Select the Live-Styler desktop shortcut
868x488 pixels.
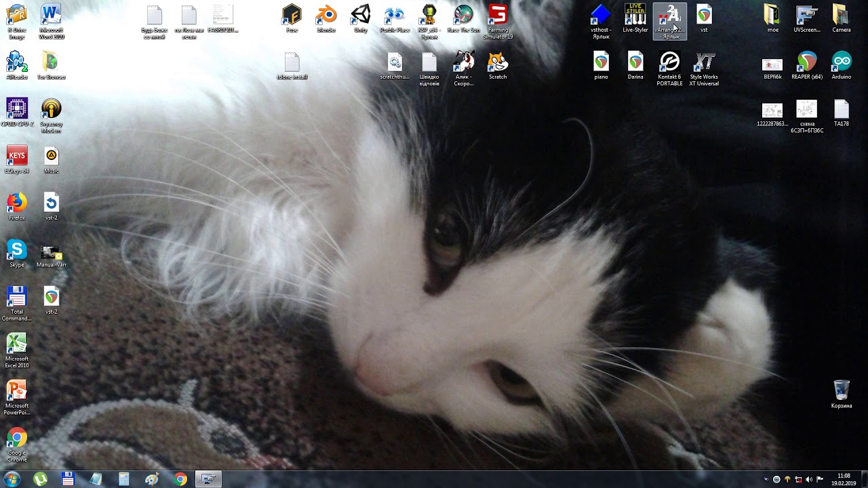click(x=635, y=18)
